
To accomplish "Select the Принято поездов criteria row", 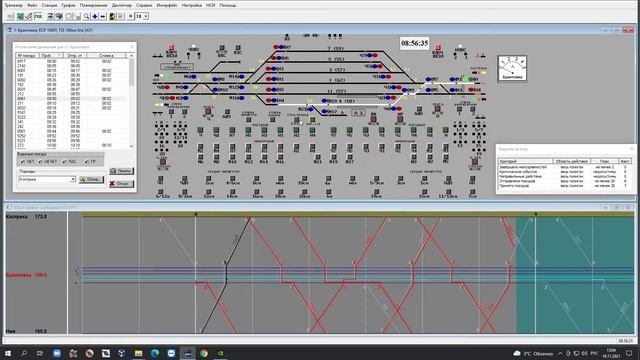I will [x=564, y=186].
